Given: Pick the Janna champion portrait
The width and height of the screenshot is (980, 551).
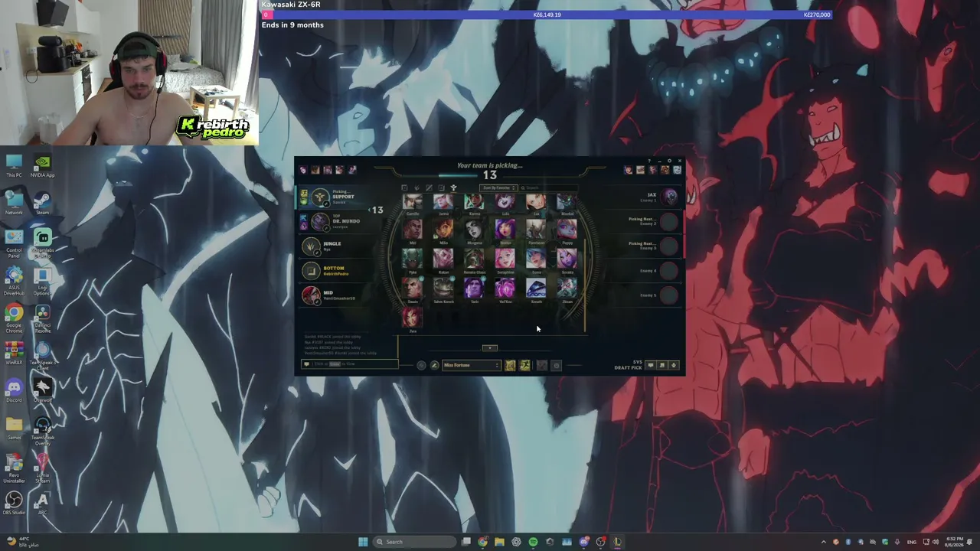Looking at the screenshot, I should click(443, 201).
